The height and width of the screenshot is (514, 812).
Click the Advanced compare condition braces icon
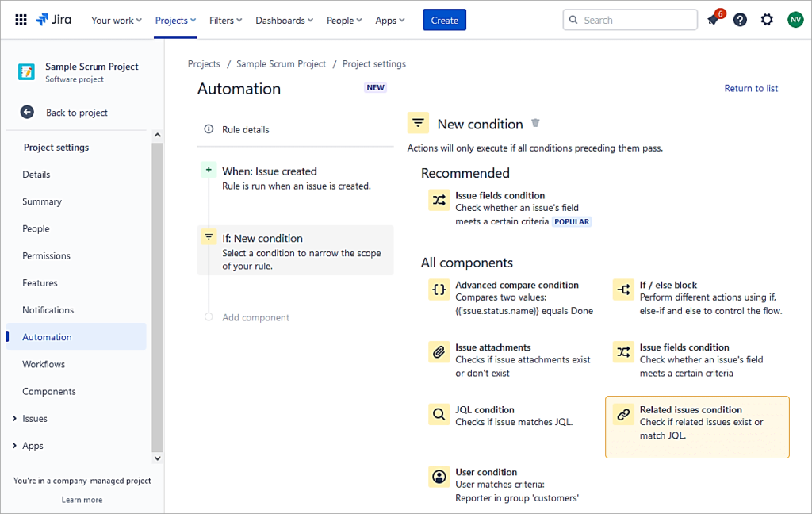tap(439, 290)
